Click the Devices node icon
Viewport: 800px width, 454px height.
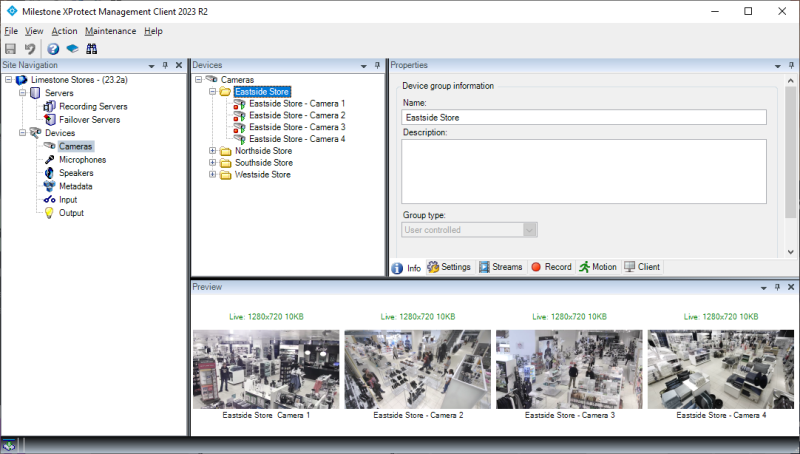pyautogui.click(x=35, y=133)
